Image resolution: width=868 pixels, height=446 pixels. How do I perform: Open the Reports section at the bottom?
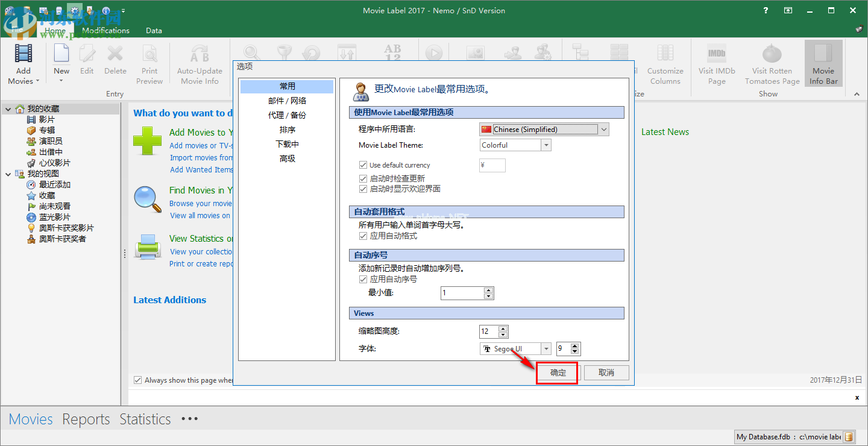86,419
